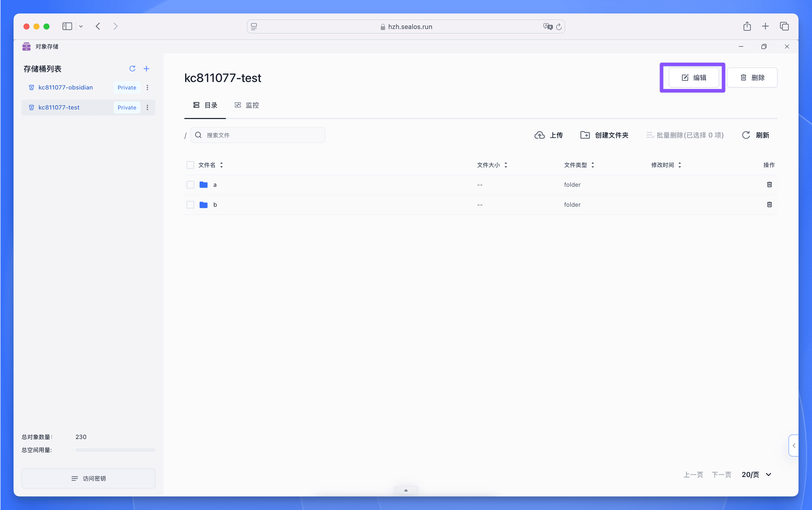Screen dimensions: 812x510
Task: Open Safari sidebar dropdown chevron
Action: [81, 26]
